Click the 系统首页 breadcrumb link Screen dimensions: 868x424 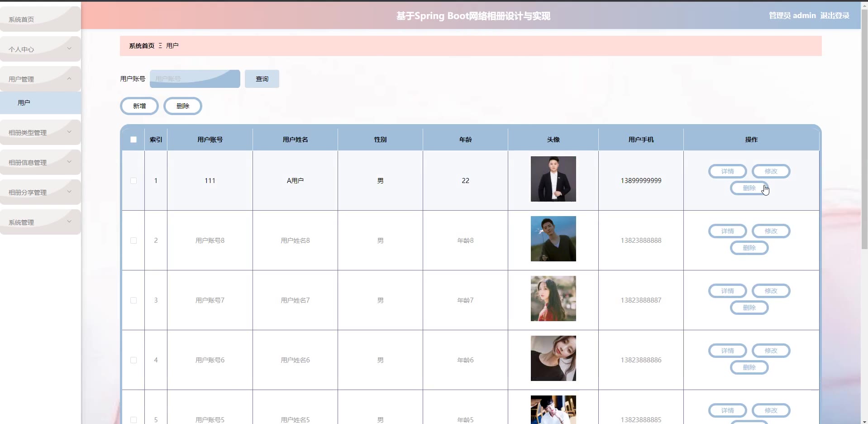pos(142,46)
